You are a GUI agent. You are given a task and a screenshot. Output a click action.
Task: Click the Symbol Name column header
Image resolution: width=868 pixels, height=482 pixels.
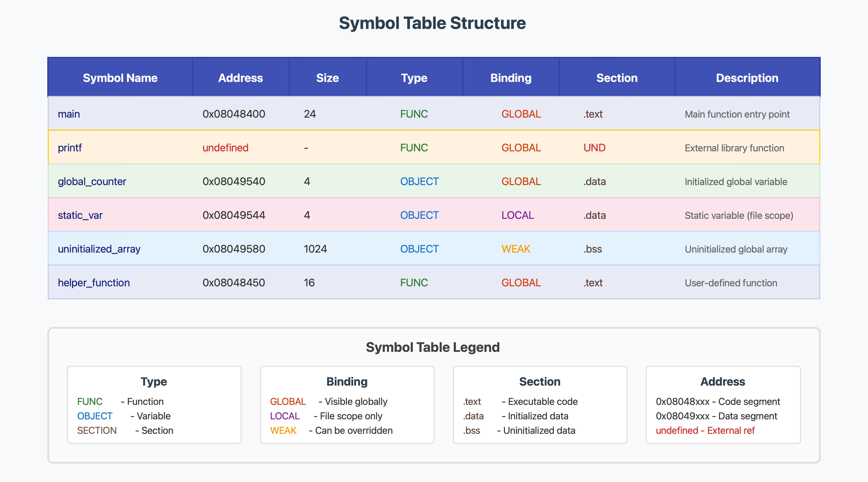tap(120, 78)
